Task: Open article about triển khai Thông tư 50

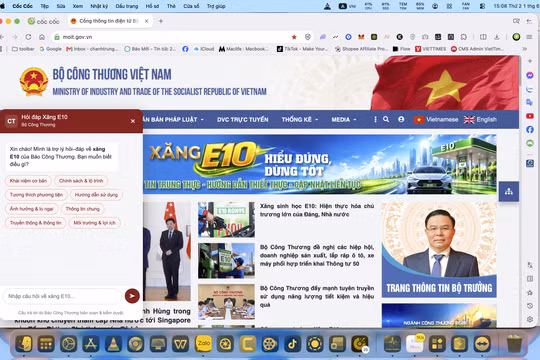Action: click(317, 255)
